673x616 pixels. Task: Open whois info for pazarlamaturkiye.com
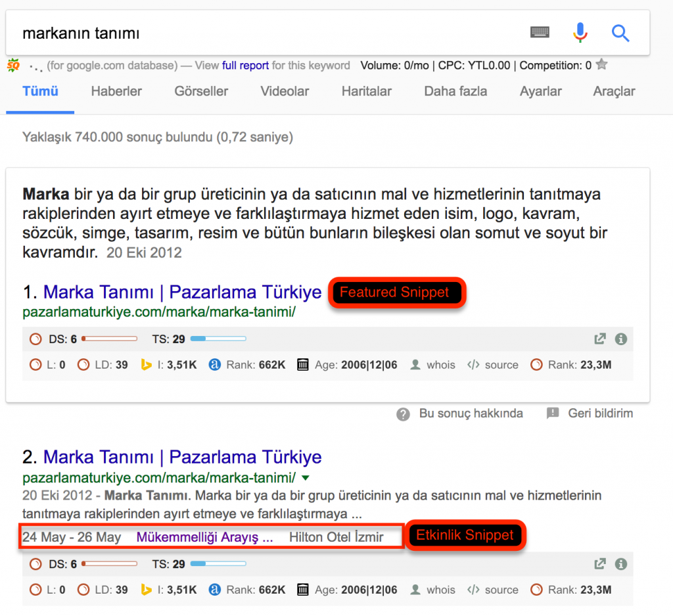tap(432, 364)
